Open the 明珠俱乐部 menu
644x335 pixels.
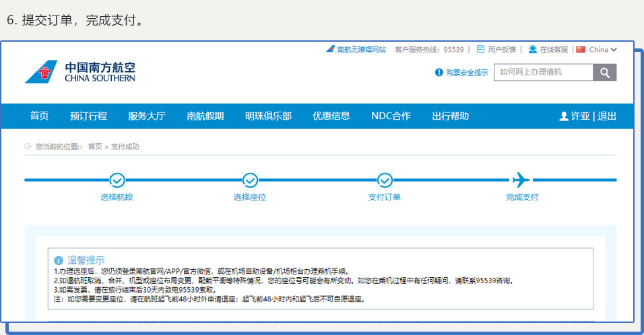coord(268,116)
